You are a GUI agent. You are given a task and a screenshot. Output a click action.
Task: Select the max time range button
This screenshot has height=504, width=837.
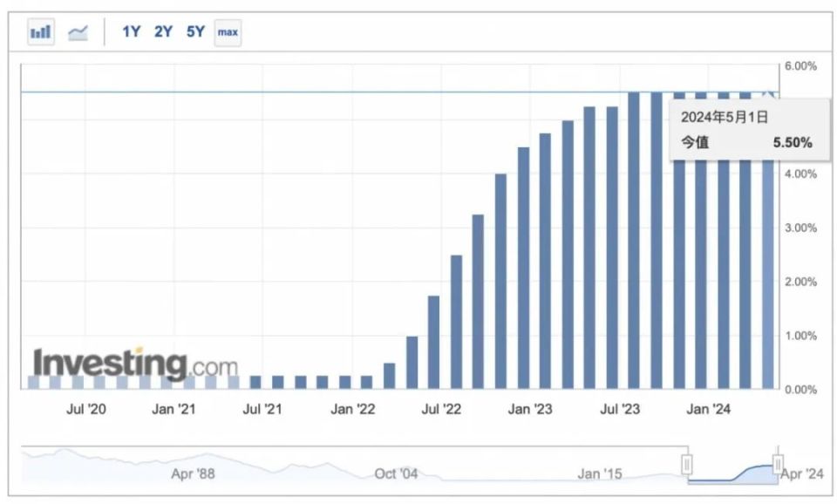click(228, 32)
